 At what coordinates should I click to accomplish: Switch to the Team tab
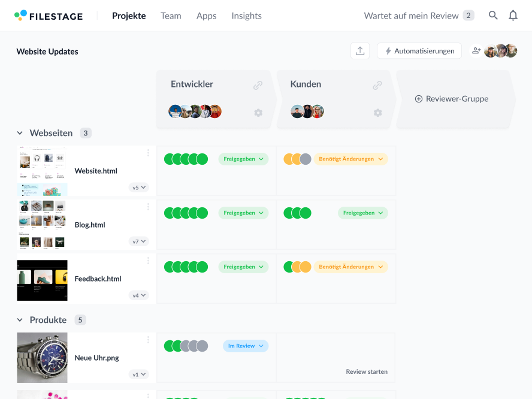click(x=171, y=16)
